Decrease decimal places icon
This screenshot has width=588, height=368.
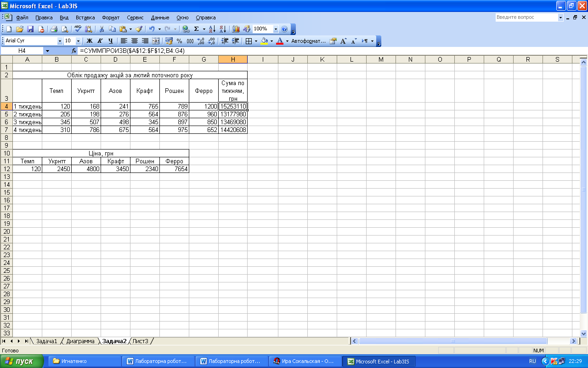[x=211, y=41]
